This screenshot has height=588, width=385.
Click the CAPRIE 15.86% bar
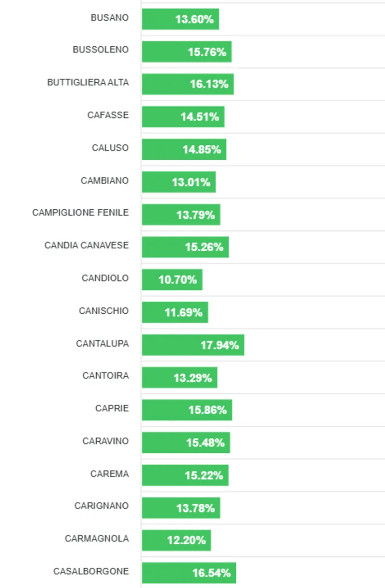coord(187,410)
